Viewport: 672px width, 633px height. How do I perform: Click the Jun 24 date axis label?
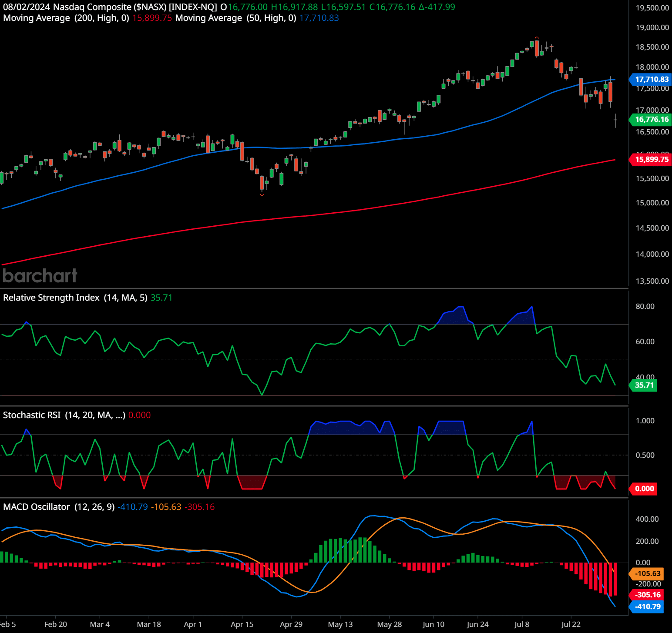tap(477, 624)
